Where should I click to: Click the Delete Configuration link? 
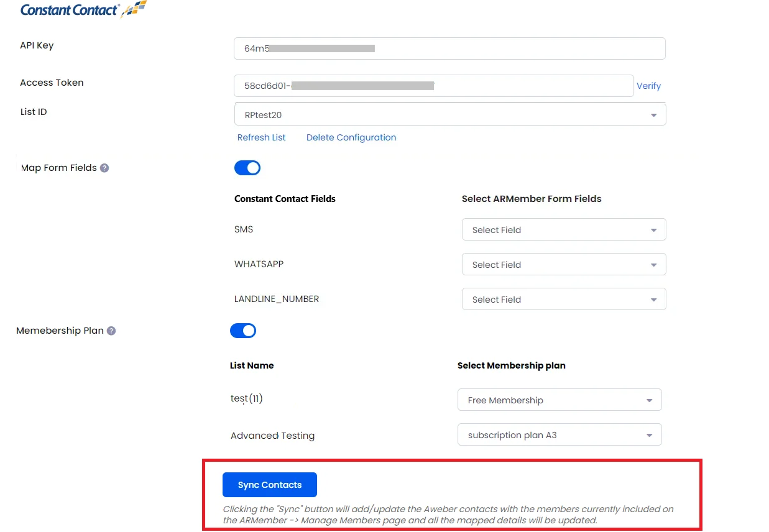point(351,137)
